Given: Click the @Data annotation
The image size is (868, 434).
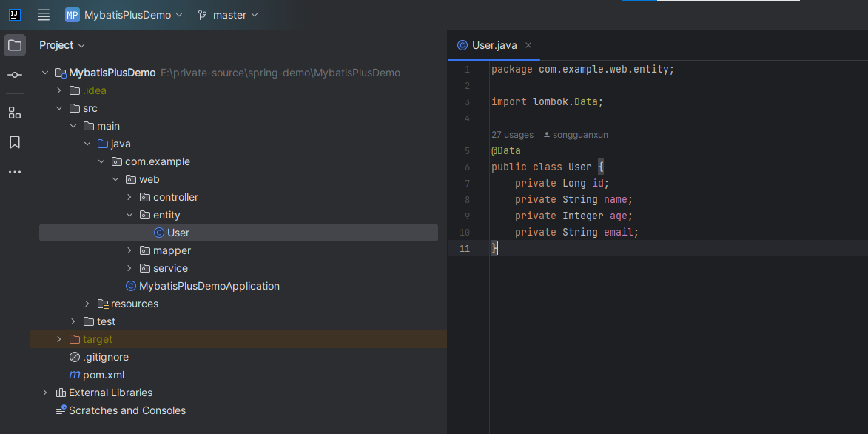Looking at the screenshot, I should tap(506, 151).
